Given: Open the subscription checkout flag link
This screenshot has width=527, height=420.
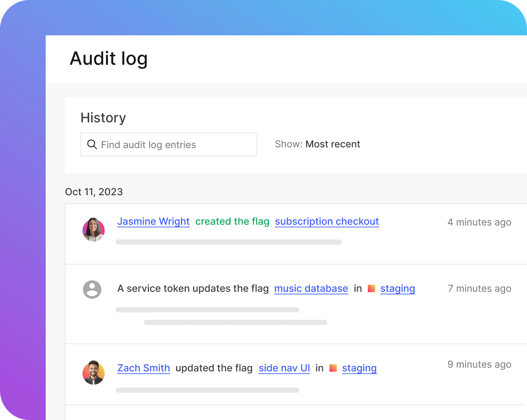Looking at the screenshot, I should click(327, 222).
